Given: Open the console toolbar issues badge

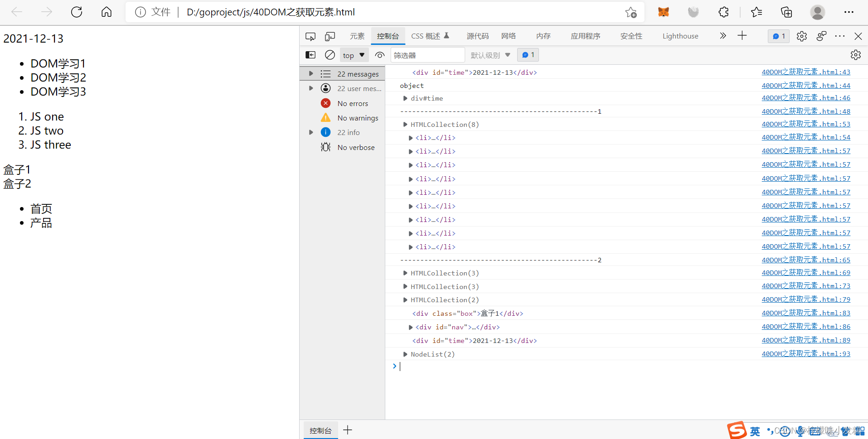Looking at the screenshot, I should (528, 55).
